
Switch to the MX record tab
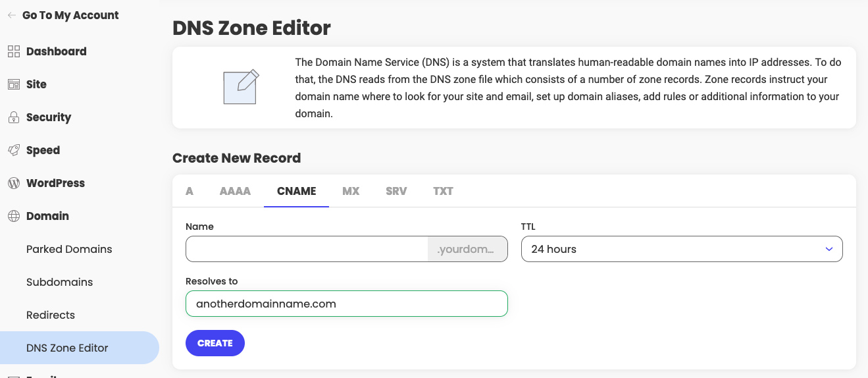tap(351, 191)
